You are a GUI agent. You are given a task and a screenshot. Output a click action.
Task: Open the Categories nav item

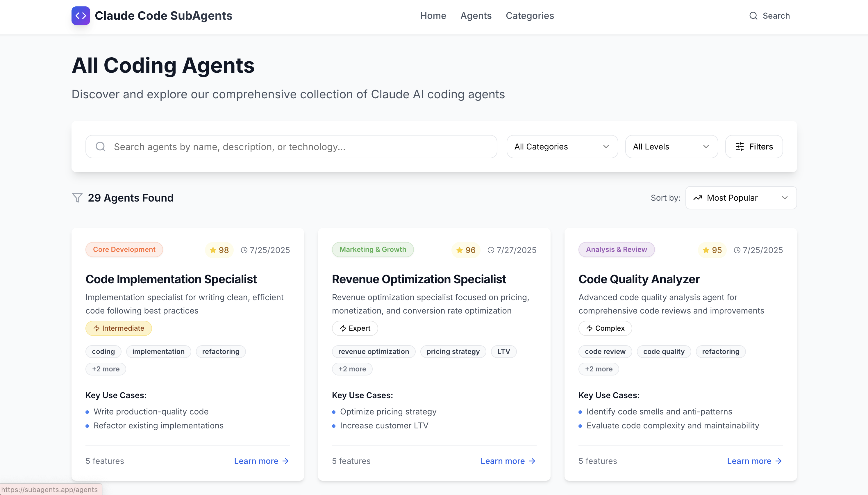coord(530,16)
